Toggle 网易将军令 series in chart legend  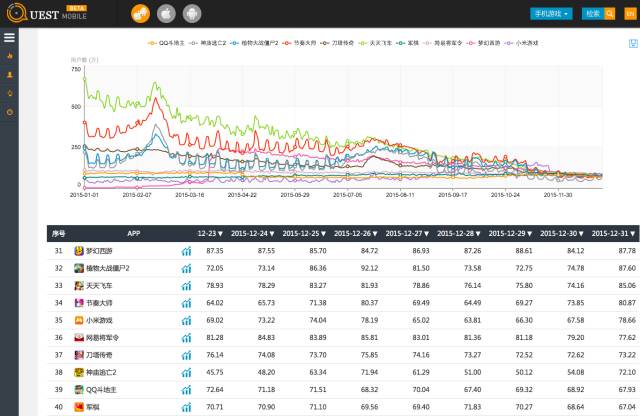point(443,43)
